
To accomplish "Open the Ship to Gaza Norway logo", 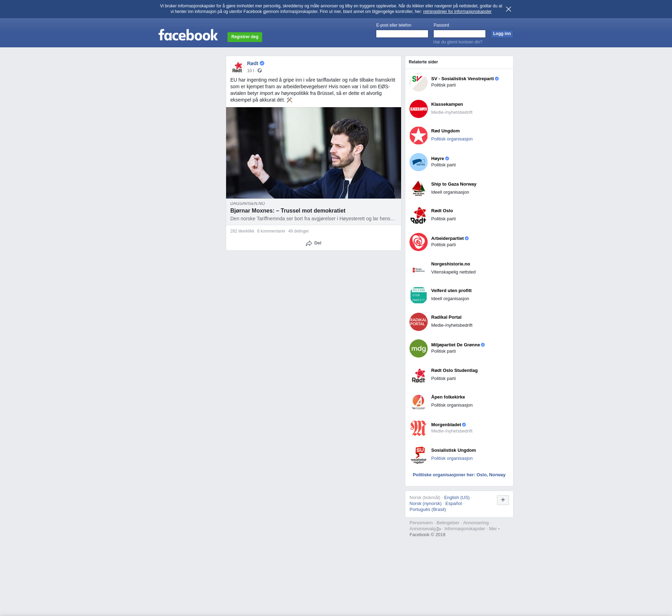I will [x=419, y=189].
